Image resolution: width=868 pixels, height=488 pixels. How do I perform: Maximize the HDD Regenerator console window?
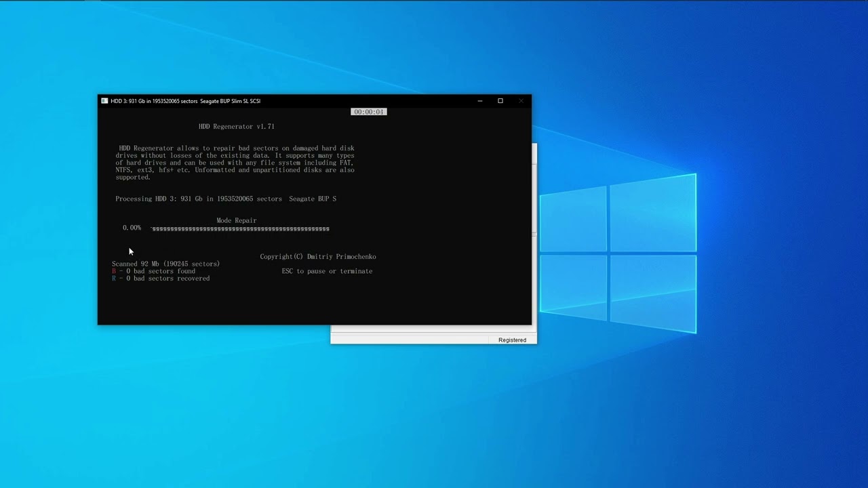click(500, 101)
